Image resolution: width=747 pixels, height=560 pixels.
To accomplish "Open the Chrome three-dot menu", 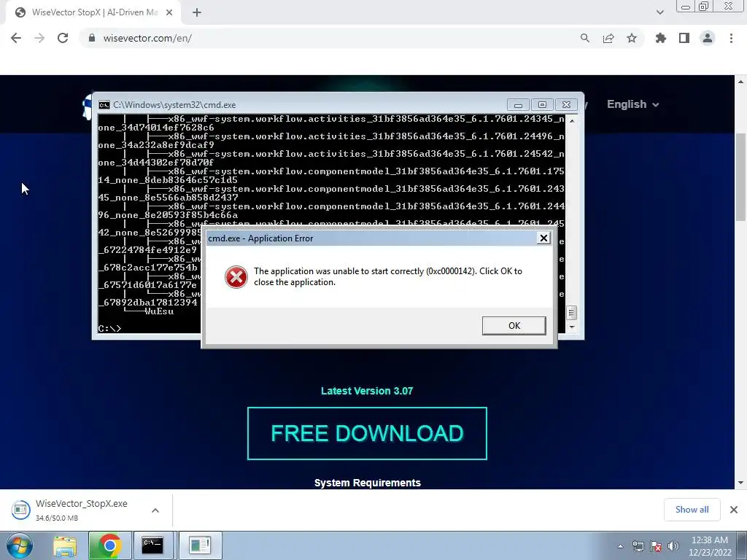I will click(731, 38).
